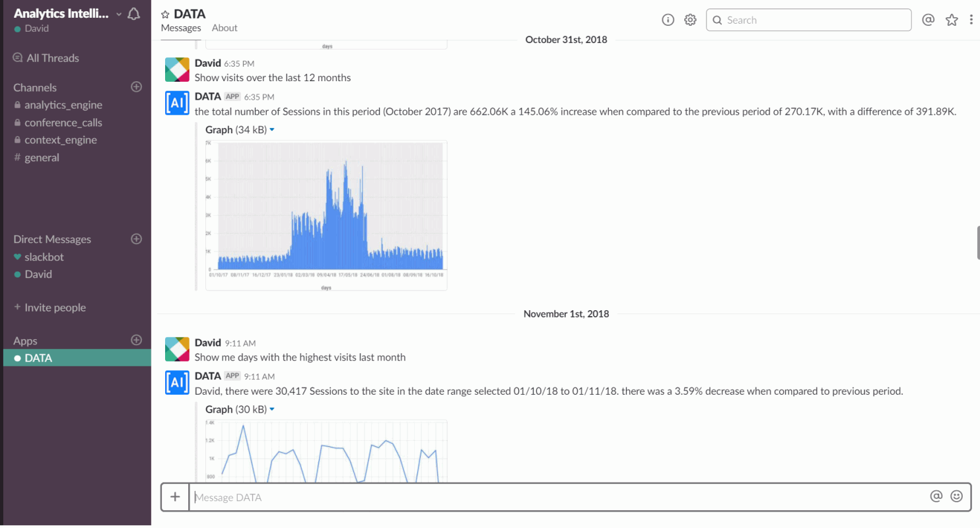Open the 12-month sessions bar graph image

pos(326,215)
